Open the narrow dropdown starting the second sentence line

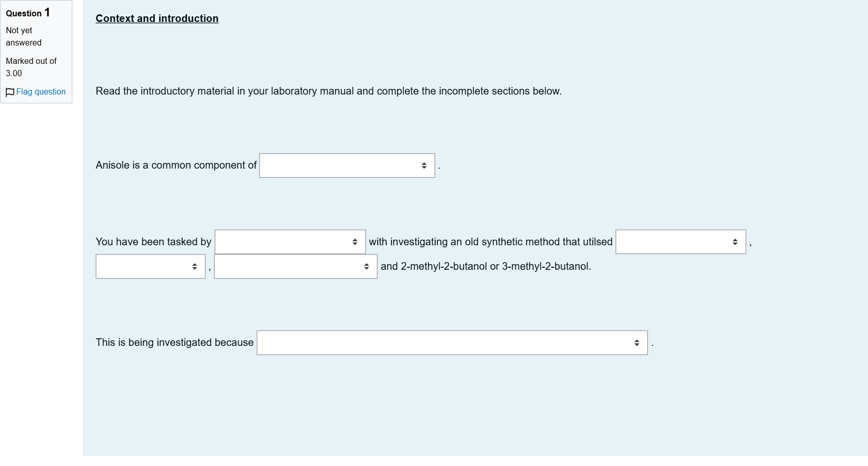150,266
